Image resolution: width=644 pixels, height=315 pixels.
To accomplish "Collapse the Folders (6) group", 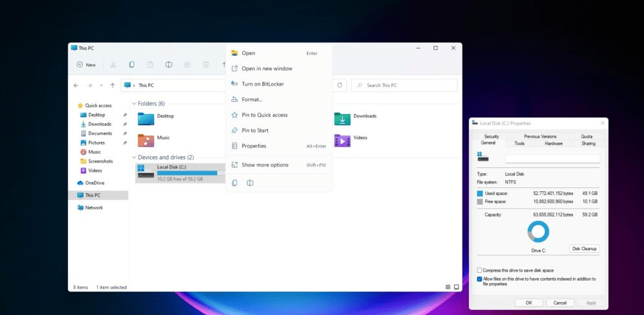I will (134, 104).
